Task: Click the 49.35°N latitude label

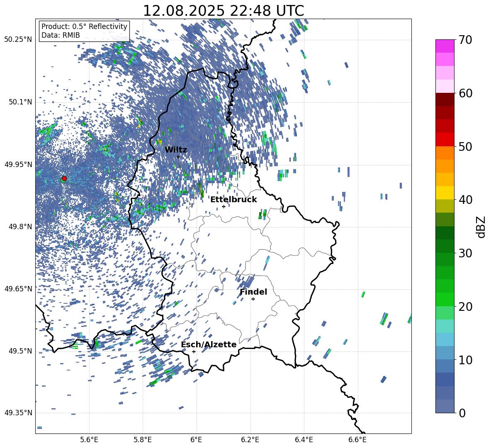Action: point(18,413)
